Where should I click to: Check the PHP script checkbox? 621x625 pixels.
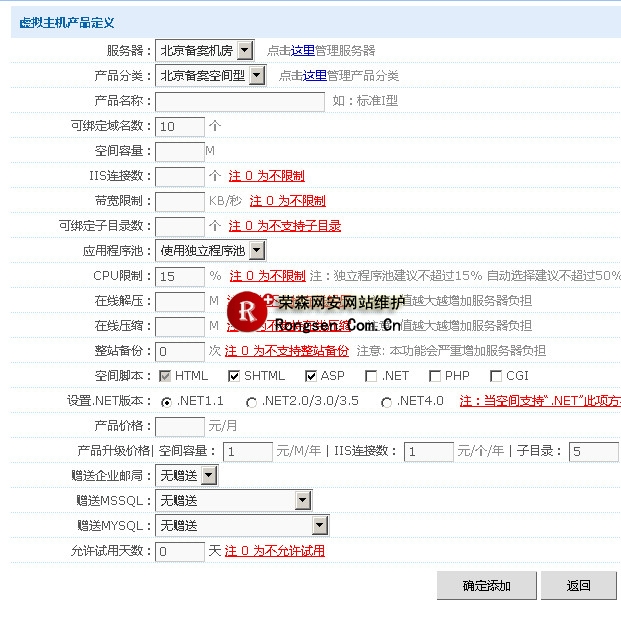[x=434, y=376]
